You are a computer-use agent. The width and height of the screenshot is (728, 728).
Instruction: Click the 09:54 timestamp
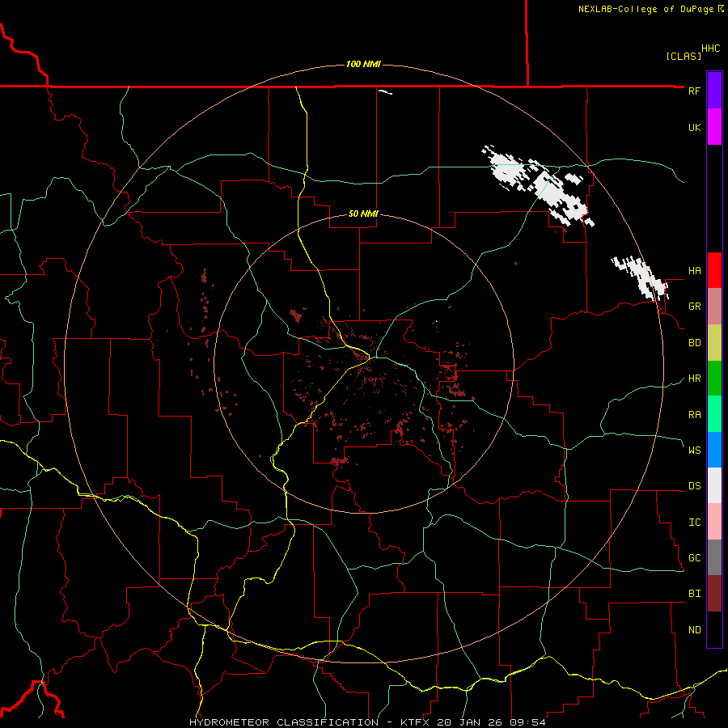527,722
